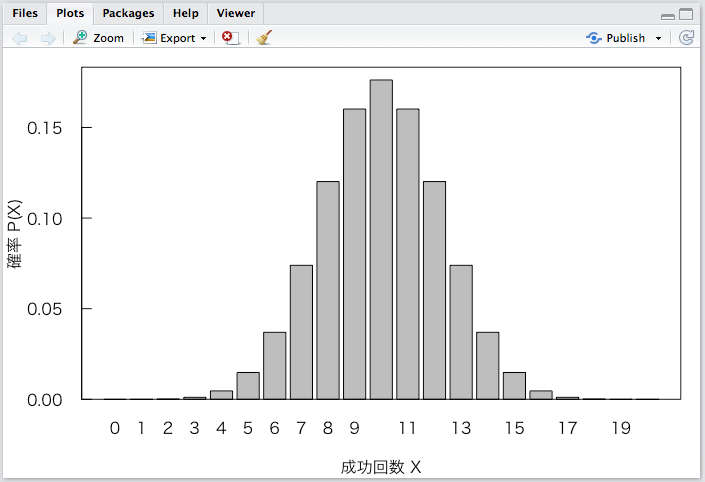Open the Export dropdown menu
This screenshot has width=705, height=482.
click(175, 38)
